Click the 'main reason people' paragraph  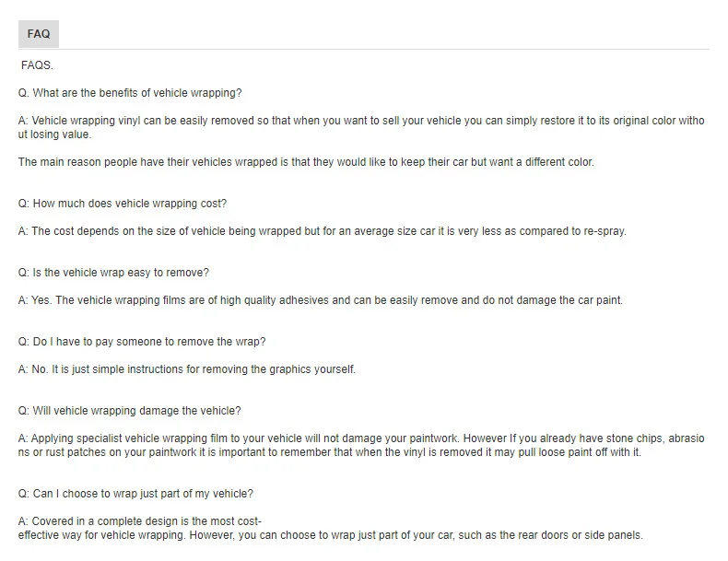306,162
